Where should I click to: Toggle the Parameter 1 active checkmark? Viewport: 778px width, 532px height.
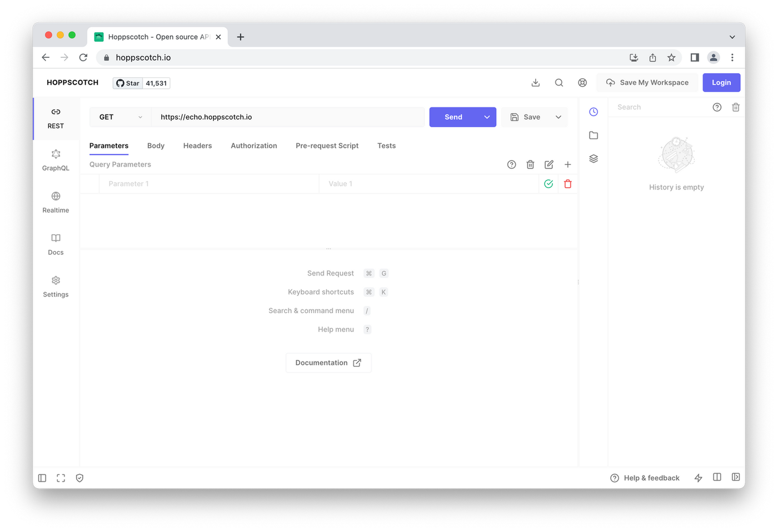(x=548, y=183)
